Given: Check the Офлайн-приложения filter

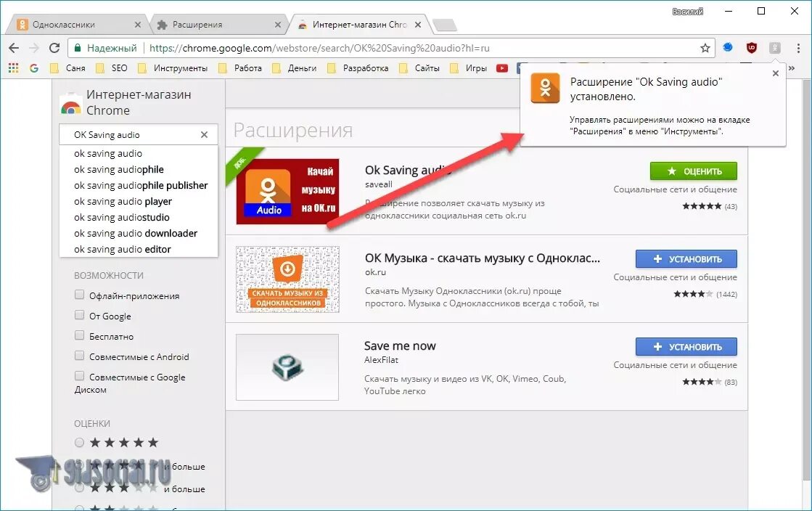Looking at the screenshot, I should (x=79, y=295).
